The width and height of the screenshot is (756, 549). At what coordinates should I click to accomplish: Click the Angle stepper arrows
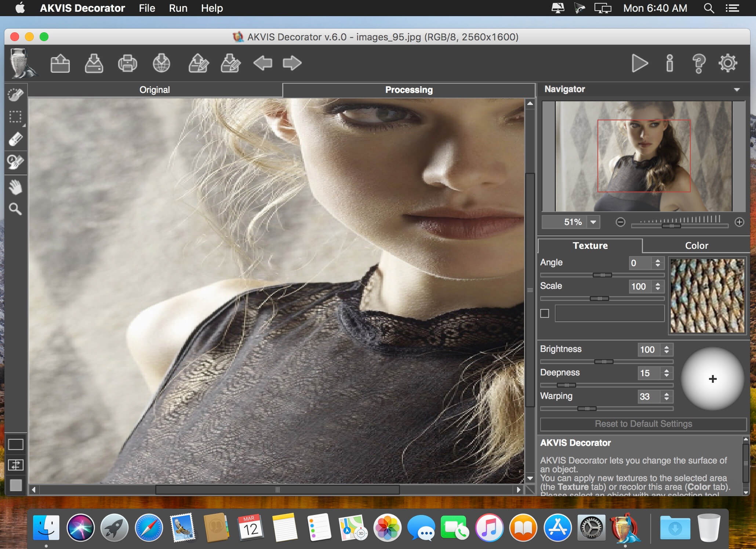[658, 263]
